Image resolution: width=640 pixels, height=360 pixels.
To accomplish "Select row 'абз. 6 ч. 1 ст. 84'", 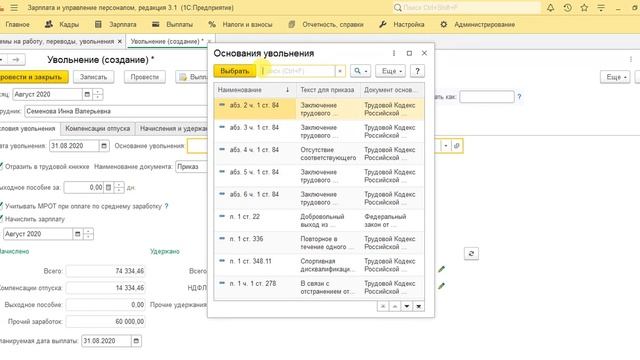I will click(x=319, y=198).
